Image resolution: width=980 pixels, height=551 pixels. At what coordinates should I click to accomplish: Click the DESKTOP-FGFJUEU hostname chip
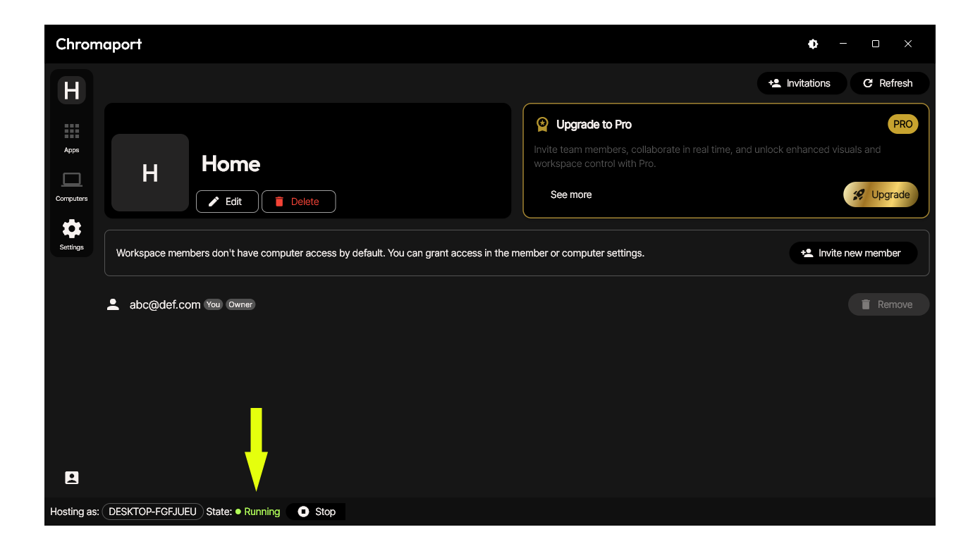pyautogui.click(x=152, y=512)
